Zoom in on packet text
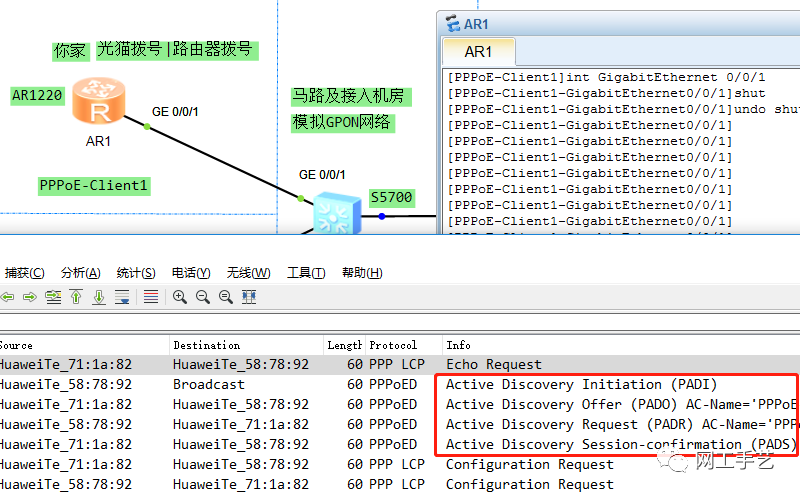Screen dimensions: 800x495 180,297
